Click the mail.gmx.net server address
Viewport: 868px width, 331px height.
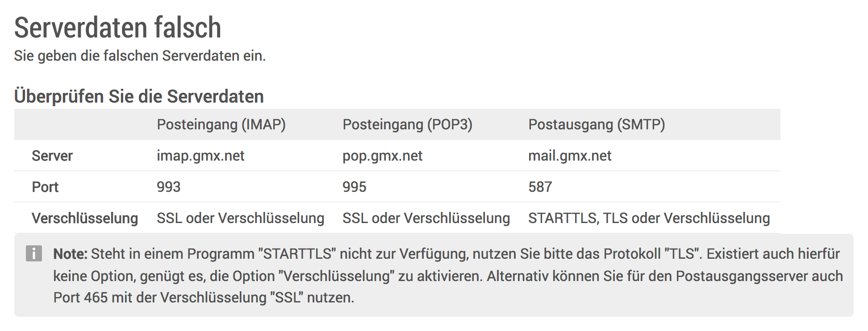point(570,156)
